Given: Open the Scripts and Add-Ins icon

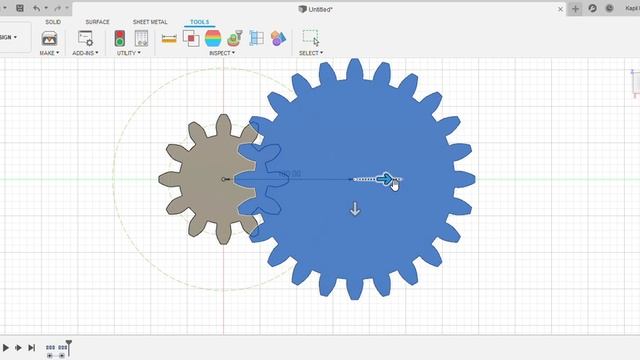Looking at the screenshot, I should pyautogui.click(x=85, y=38).
